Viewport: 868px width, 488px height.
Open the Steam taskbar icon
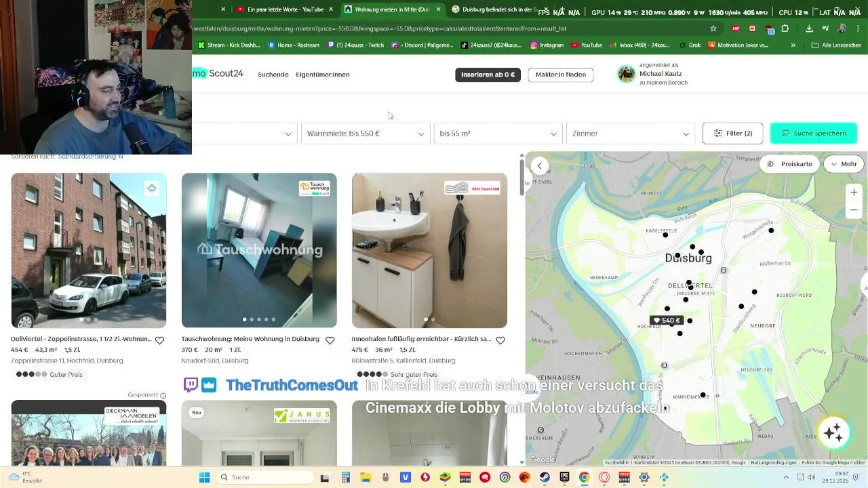pyautogui.click(x=545, y=477)
